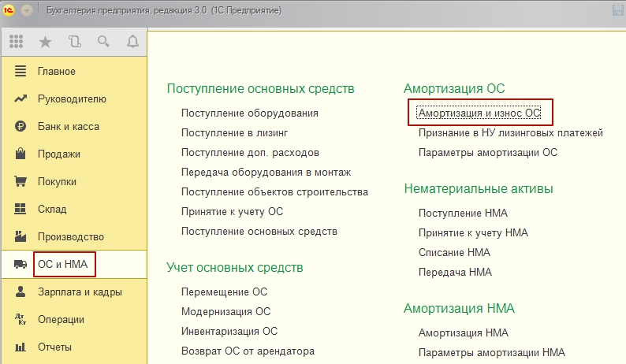626x364 pixels.
Task: Open the Руководителю section
Action: click(x=72, y=99)
